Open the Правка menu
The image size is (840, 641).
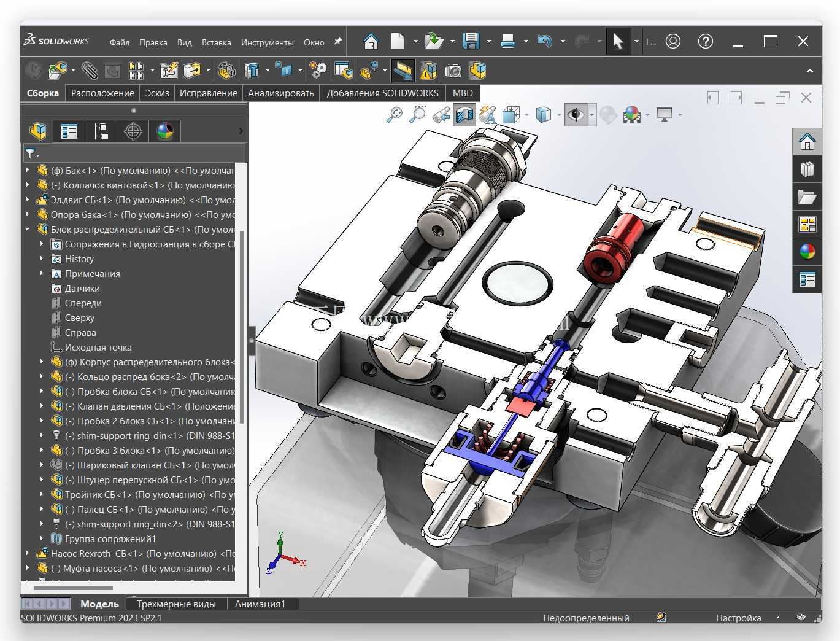(153, 42)
